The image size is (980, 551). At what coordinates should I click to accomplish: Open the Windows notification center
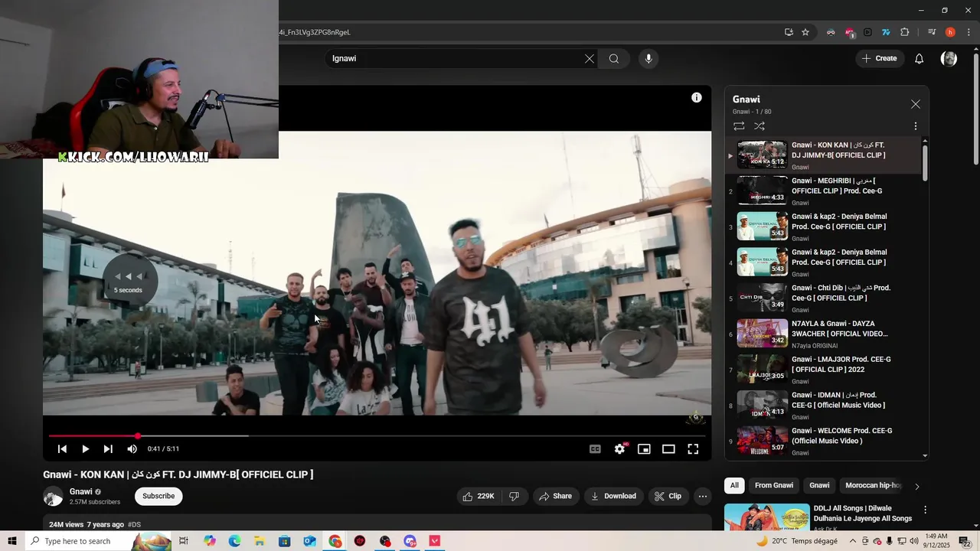(965, 541)
